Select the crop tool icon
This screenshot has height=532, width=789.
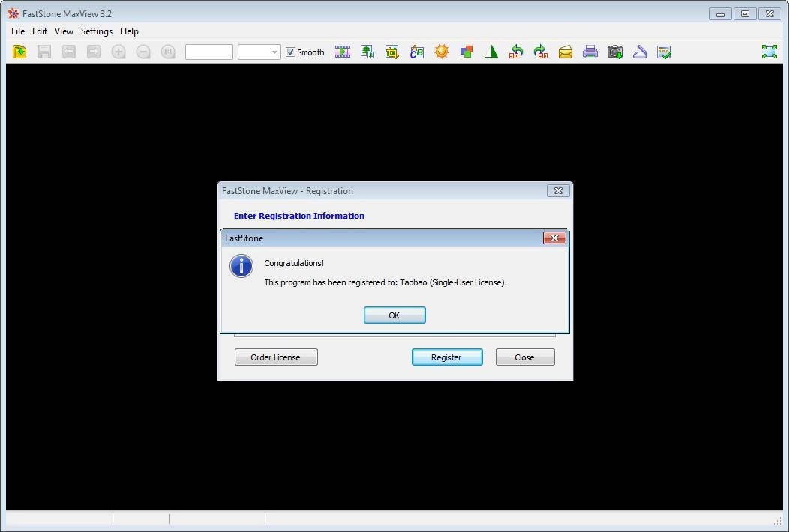coord(392,52)
